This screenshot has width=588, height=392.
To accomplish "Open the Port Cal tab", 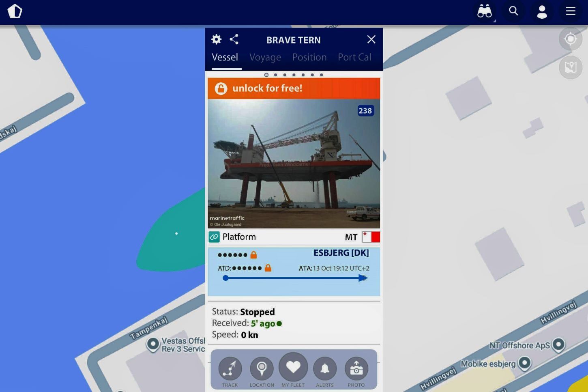I will 354,57.
